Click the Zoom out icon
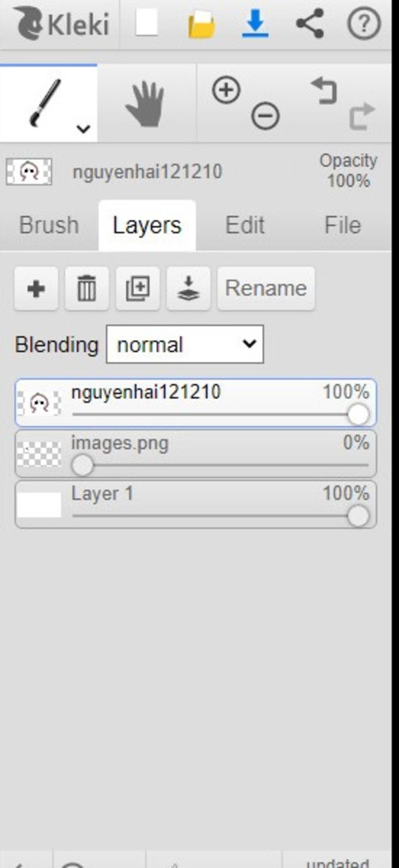The width and height of the screenshot is (399, 868). coord(265,116)
